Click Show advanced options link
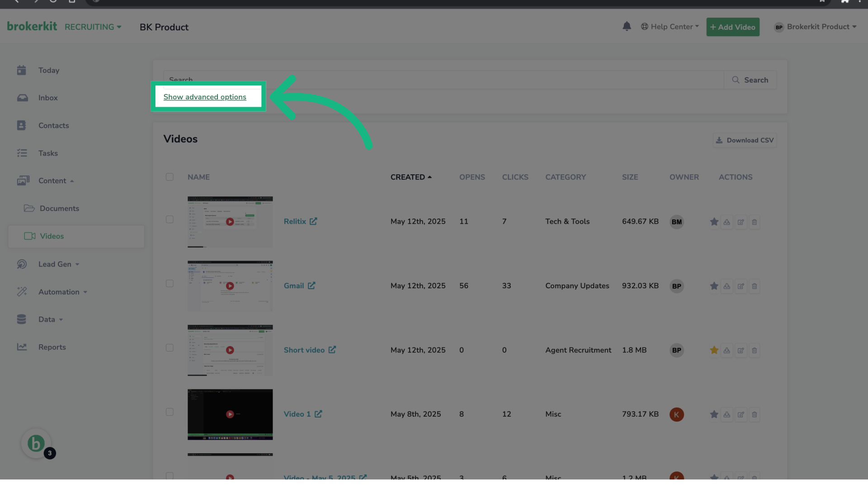The width and height of the screenshot is (868, 488). point(205,97)
